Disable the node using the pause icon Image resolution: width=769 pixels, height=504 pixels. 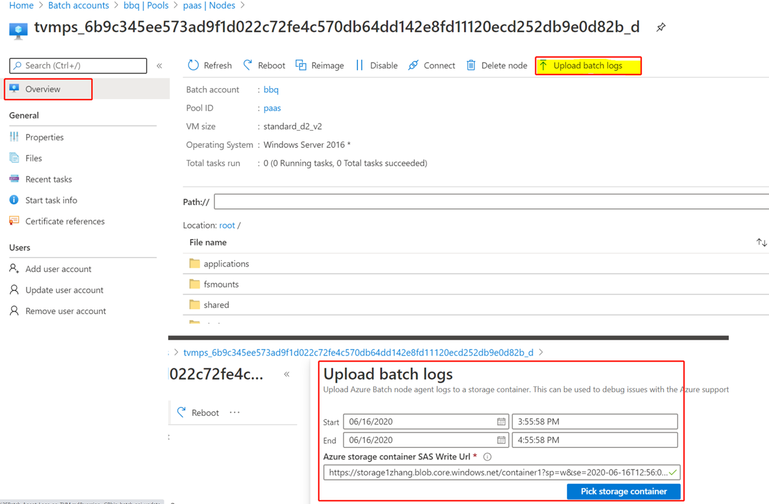click(359, 65)
